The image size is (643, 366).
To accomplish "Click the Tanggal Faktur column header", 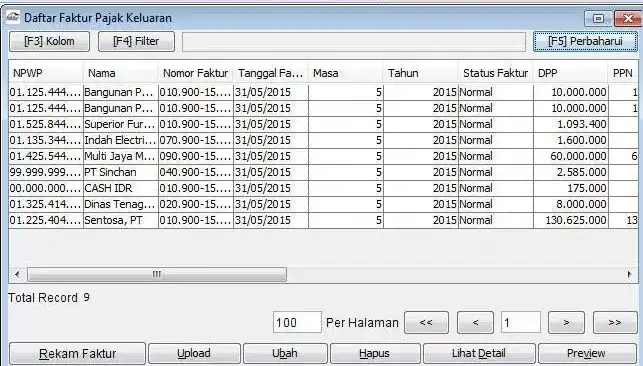I will click(x=271, y=73).
